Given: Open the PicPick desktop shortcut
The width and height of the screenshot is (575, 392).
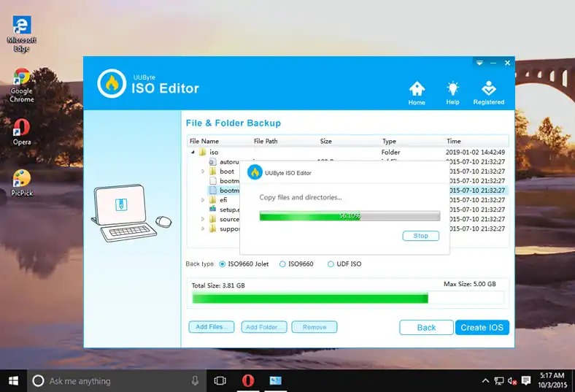Looking at the screenshot, I should pyautogui.click(x=22, y=183).
